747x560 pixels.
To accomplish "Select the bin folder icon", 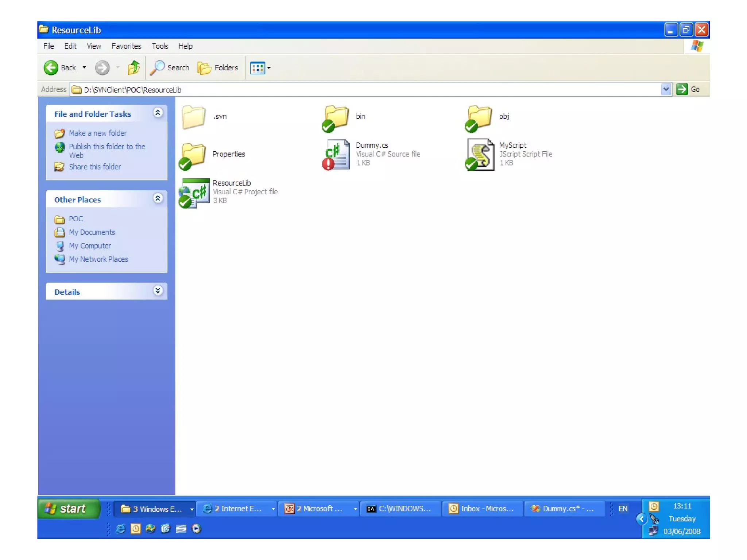I will click(x=336, y=117).
